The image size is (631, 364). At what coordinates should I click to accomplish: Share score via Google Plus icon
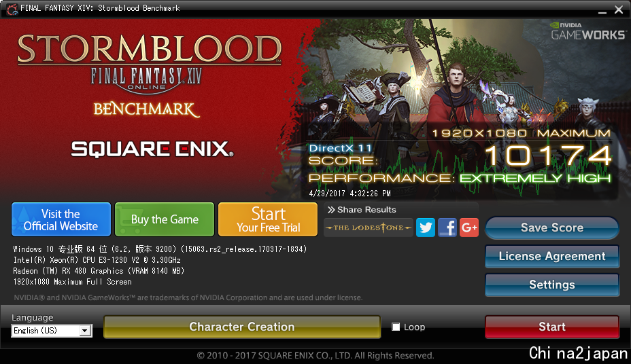point(468,227)
